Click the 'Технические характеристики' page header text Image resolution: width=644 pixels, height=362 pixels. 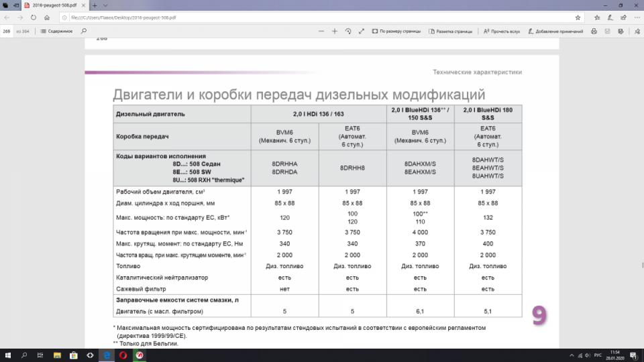point(477,72)
